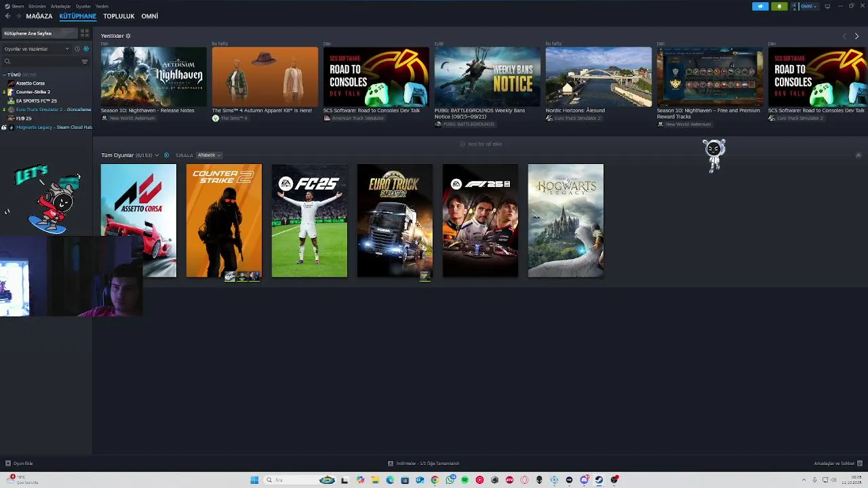Screen dimensions: 868x488
Task: Open the OMNİ profile tab
Action: (149, 16)
